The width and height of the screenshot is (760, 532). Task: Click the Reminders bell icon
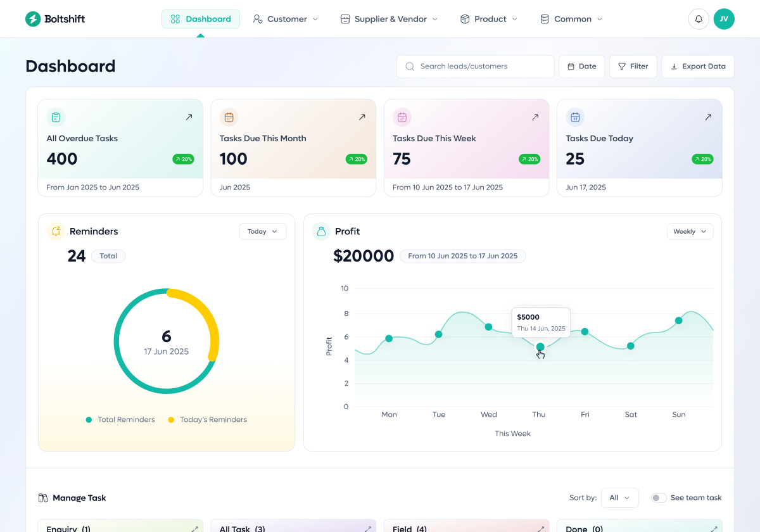(56, 231)
